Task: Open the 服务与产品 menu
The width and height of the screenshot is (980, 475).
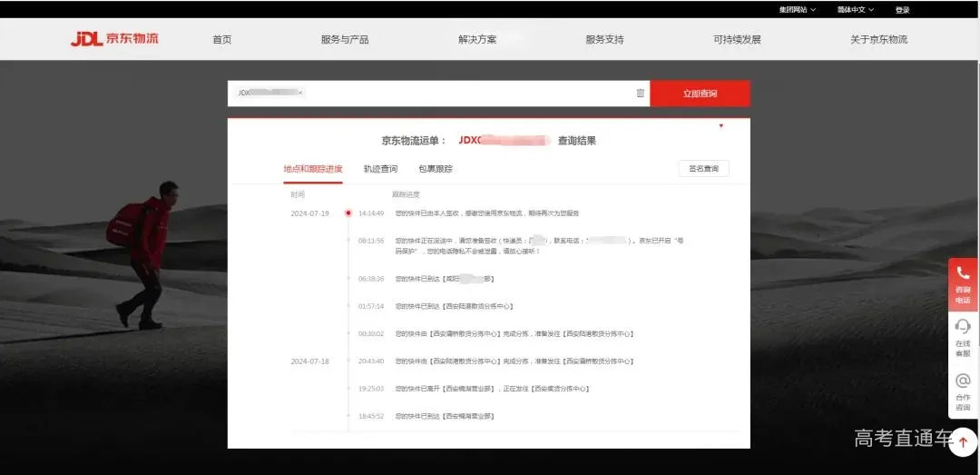Action: [345, 39]
